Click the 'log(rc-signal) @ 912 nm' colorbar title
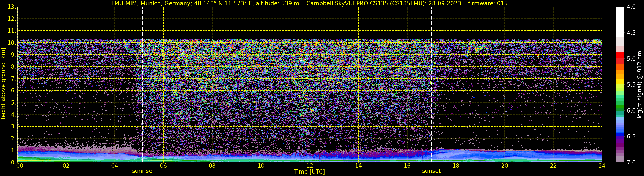Screen dimensions: 644x176 tap(640, 85)
